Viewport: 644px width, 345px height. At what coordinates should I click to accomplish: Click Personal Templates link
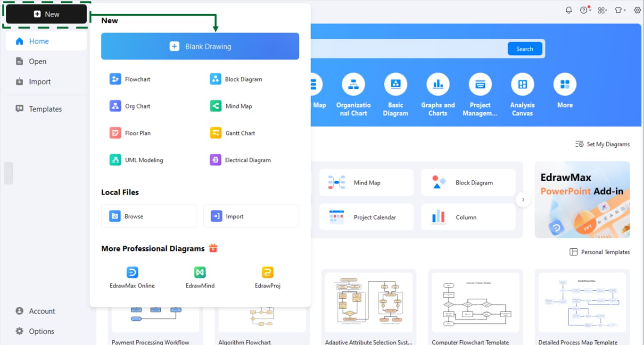click(x=600, y=252)
